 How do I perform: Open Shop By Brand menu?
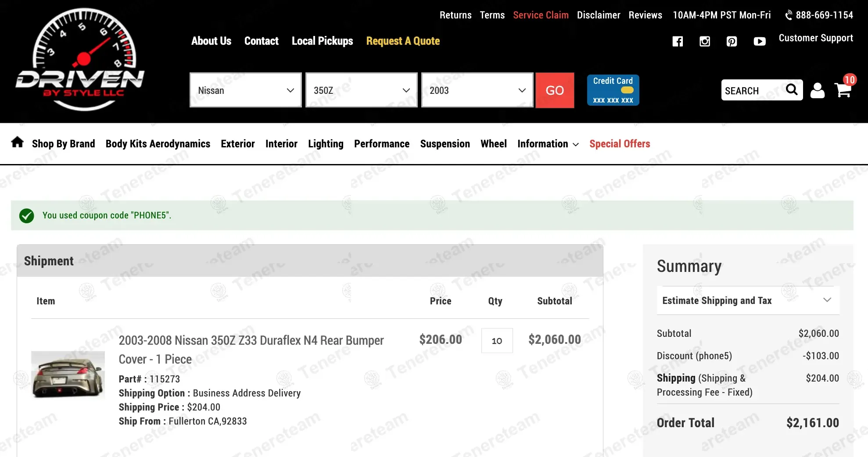(64, 144)
